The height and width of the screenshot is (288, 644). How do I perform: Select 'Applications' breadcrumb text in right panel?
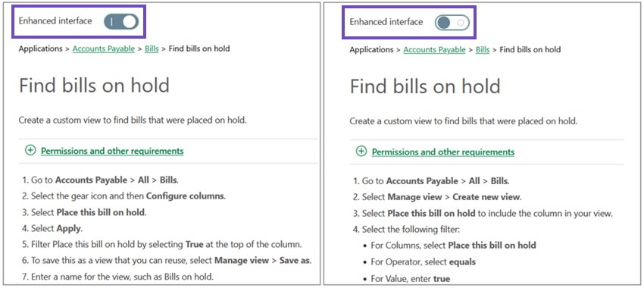tap(371, 50)
